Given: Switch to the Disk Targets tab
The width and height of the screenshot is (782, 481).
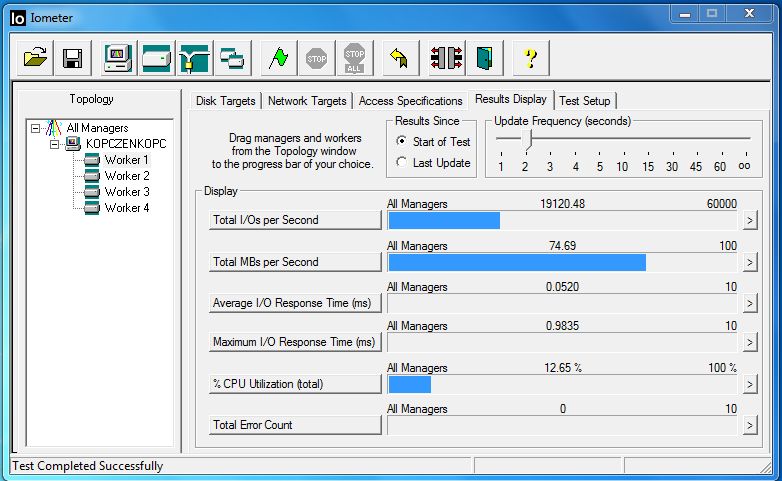Looking at the screenshot, I should tap(225, 101).
